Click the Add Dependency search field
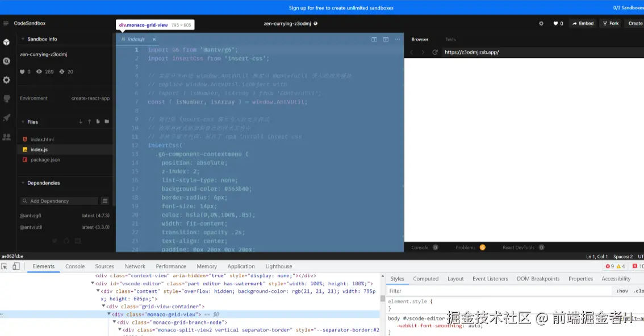Screen dimensions: 644x336 pos(59,201)
